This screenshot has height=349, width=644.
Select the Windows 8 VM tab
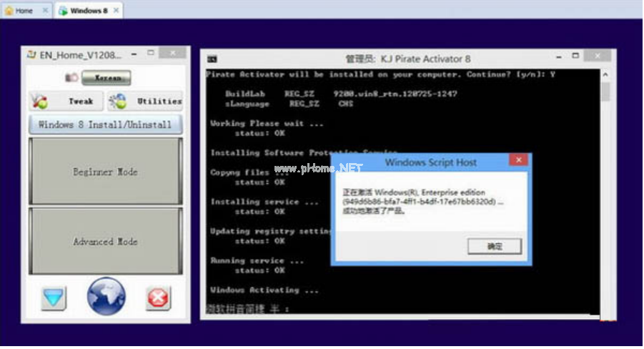[x=84, y=11]
